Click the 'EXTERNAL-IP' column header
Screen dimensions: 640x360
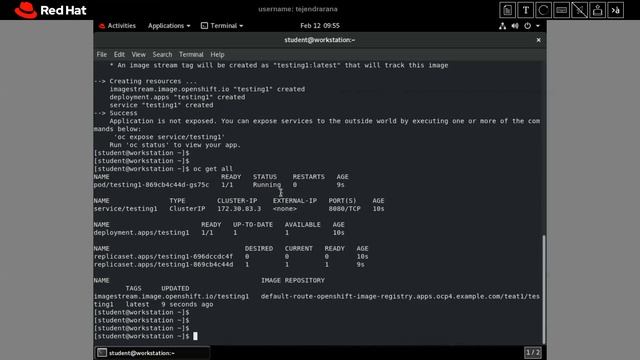click(295, 201)
